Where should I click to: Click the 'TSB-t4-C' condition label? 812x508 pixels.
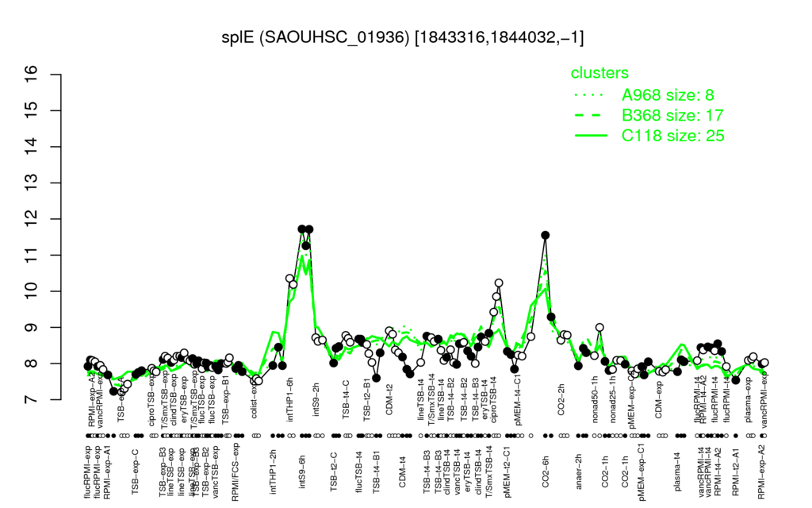346,399
